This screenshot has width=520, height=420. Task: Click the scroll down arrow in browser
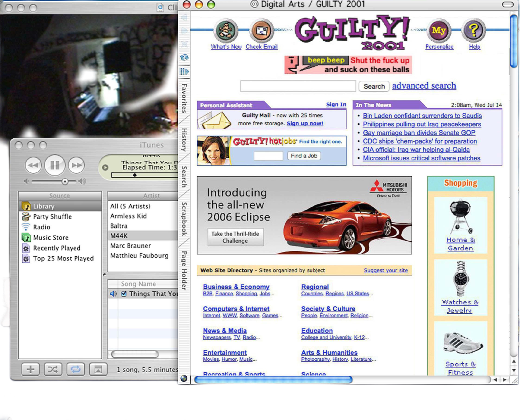click(514, 371)
